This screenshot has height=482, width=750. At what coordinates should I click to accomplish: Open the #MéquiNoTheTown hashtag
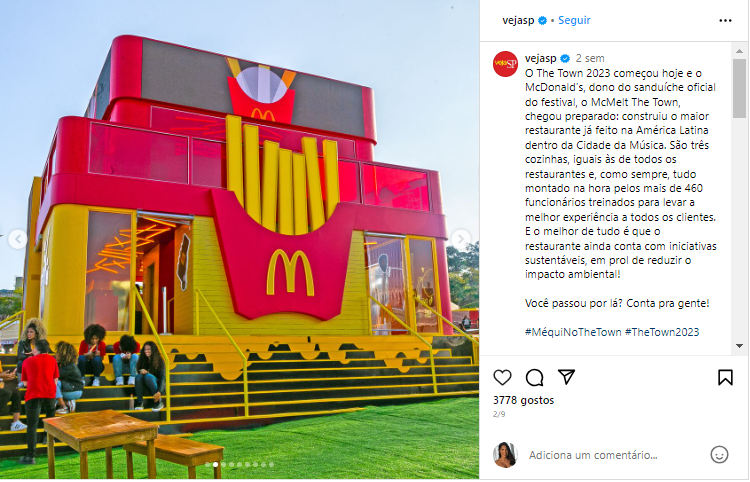pyautogui.click(x=573, y=332)
